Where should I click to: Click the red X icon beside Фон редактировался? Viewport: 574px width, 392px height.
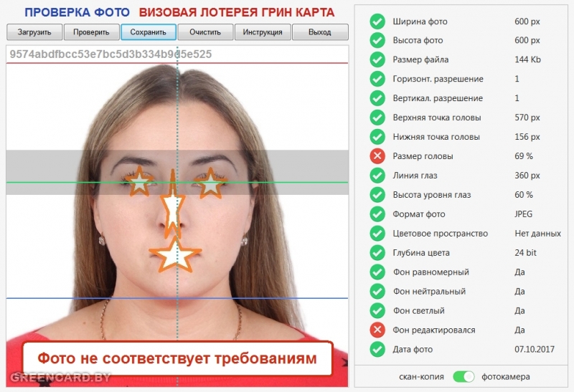377,330
